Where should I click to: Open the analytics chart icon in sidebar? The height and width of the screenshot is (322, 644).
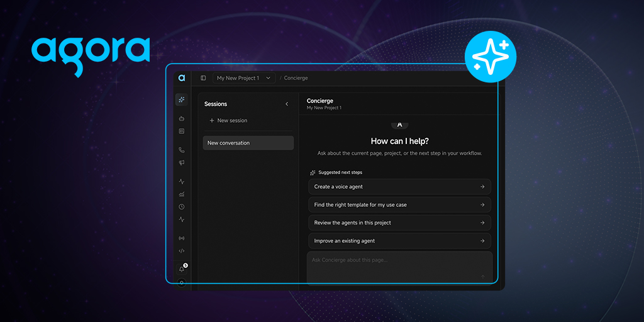pyautogui.click(x=182, y=194)
